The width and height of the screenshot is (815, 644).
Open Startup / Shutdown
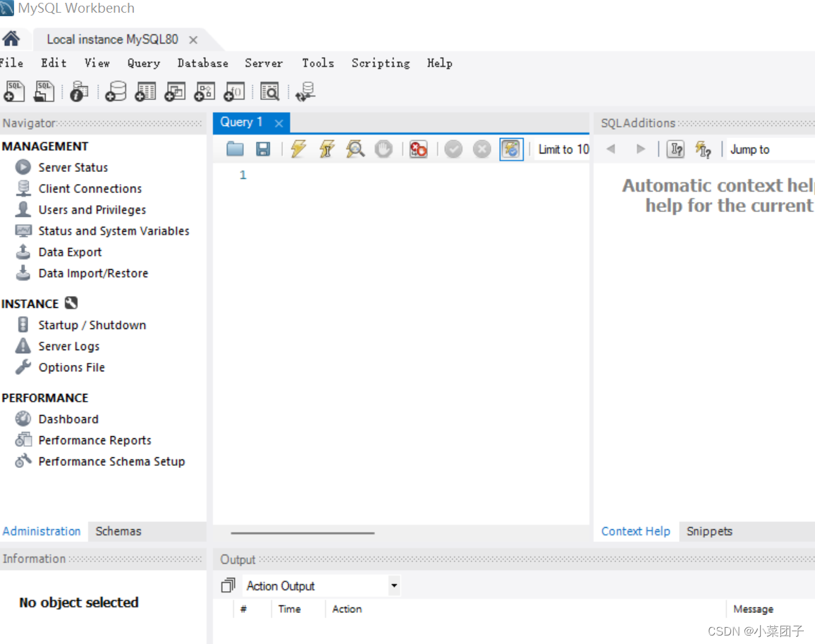[x=92, y=325]
